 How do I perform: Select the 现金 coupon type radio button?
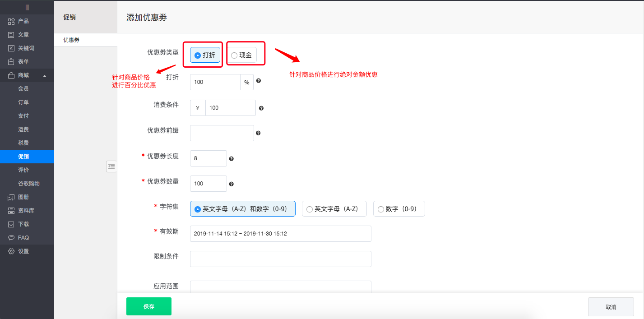pyautogui.click(x=234, y=55)
